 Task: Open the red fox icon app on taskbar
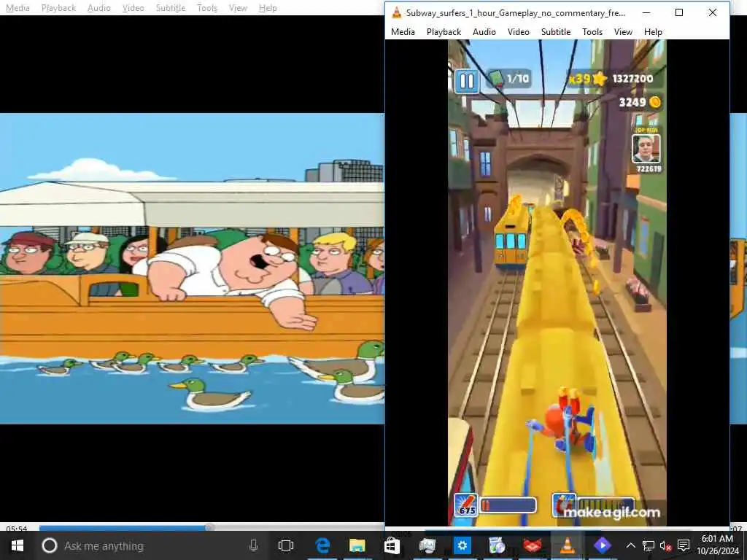click(532, 545)
